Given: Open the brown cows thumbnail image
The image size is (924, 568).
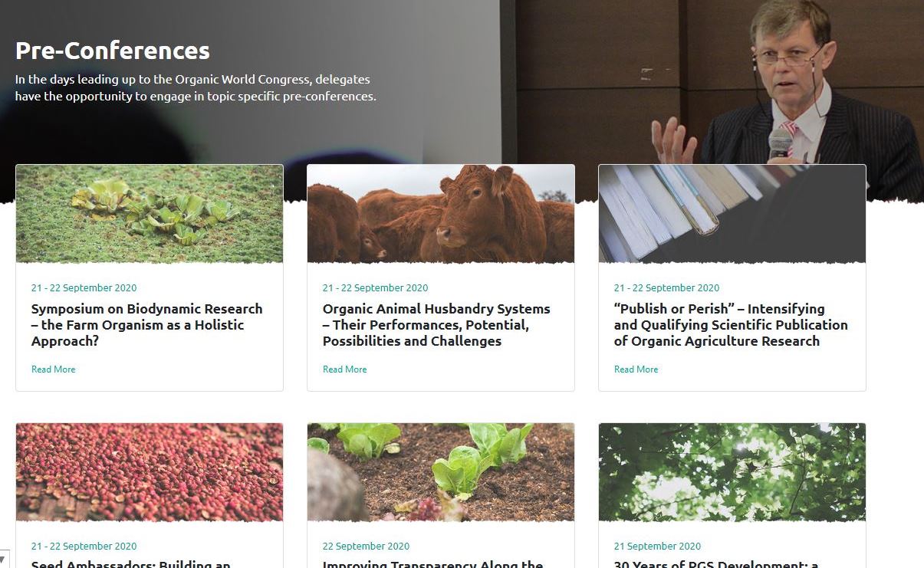Looking at the screenshot, I should click(441, 214).
